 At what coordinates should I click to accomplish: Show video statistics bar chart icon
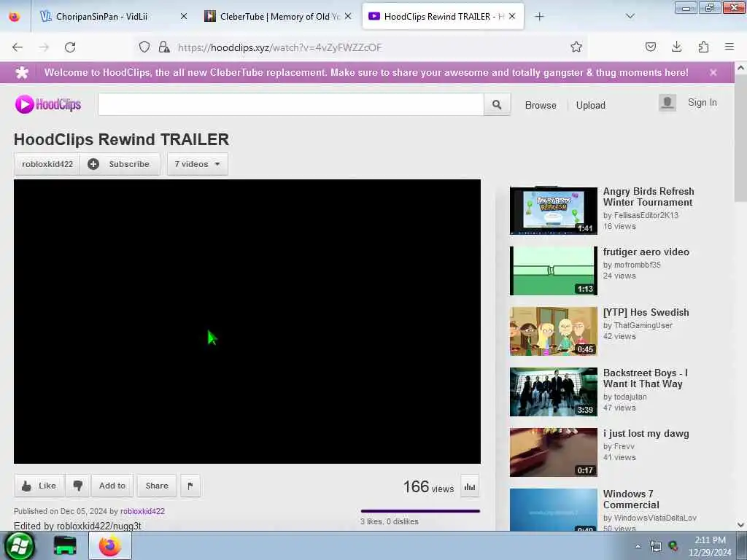(x=470, y=486)
